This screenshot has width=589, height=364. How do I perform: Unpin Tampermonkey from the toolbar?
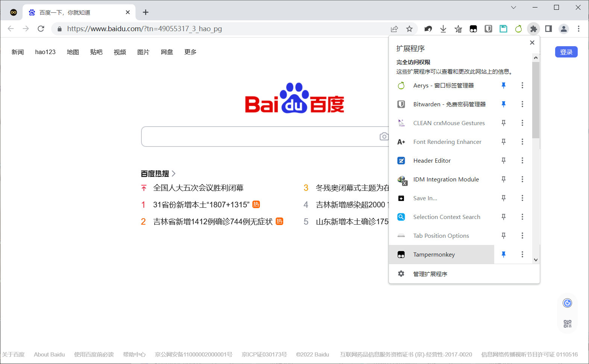(x=504, y=255)
